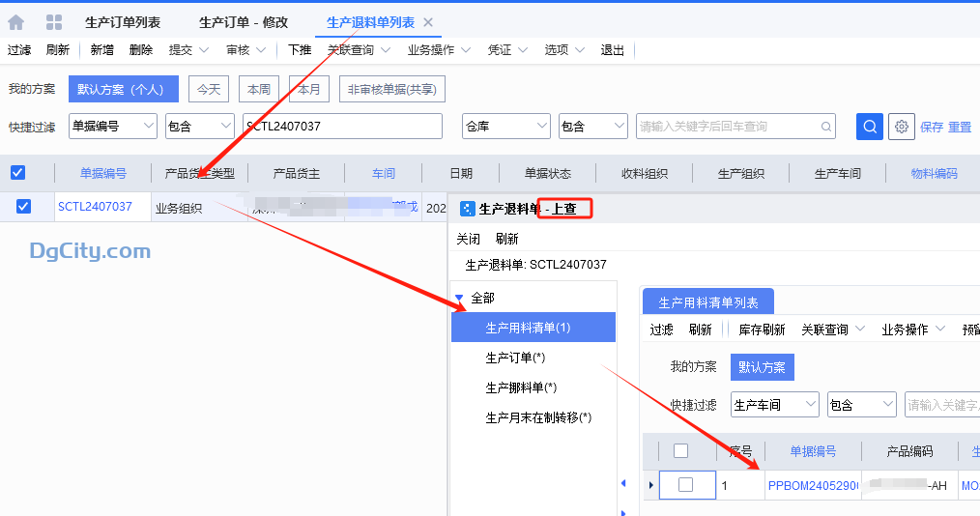Viewport: 980px width, 516px height.
Task: Click 关闭 in 上查 window
Action: pos(468,239)
